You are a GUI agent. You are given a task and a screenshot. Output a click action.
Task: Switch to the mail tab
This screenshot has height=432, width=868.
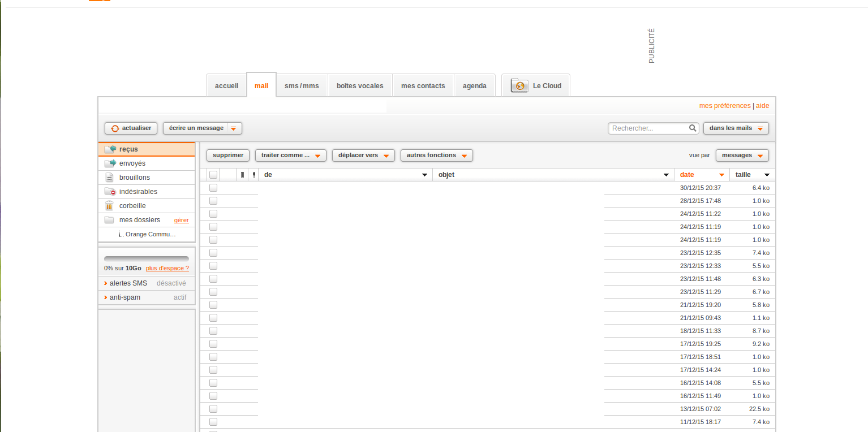[261, 85]
